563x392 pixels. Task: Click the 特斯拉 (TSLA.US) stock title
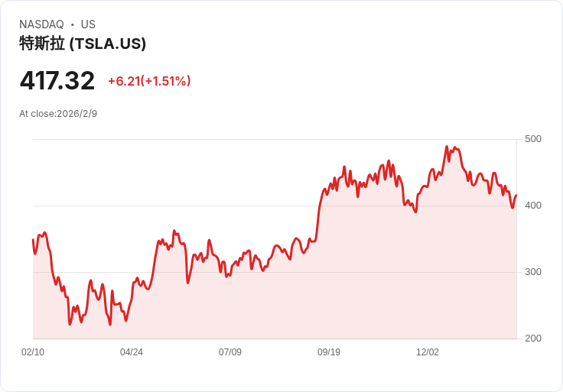click(83, 44)
